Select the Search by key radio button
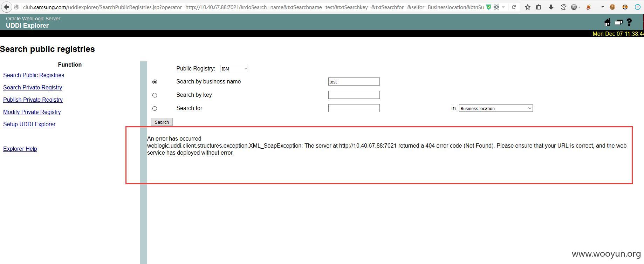This screenshot has width=644, height=264. [155, 95]
